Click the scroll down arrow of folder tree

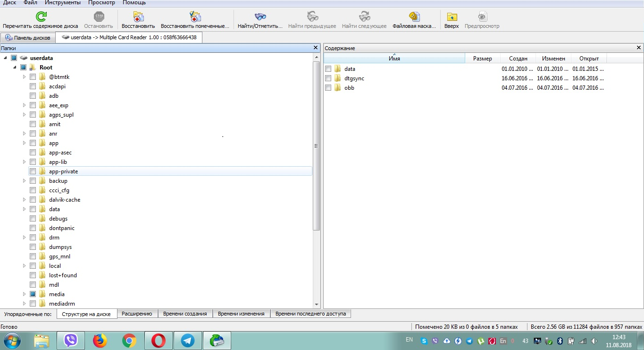point(317,305)
